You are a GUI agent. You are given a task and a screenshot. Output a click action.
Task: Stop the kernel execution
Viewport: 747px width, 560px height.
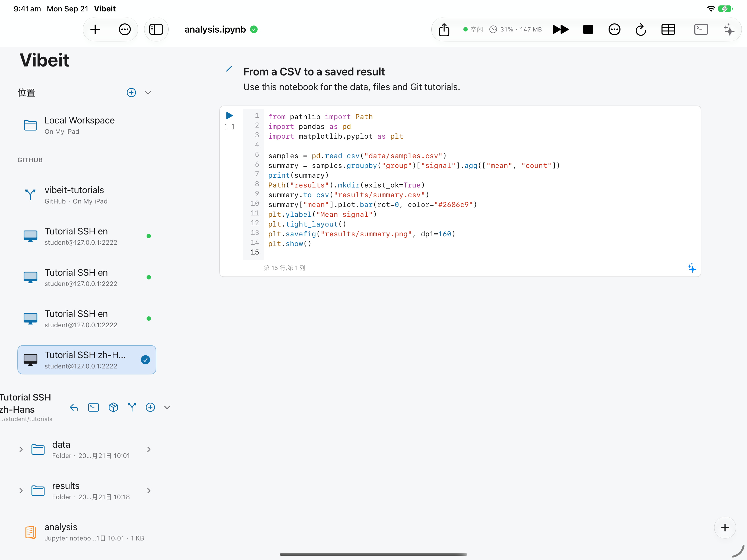click(x=588, y=29)
